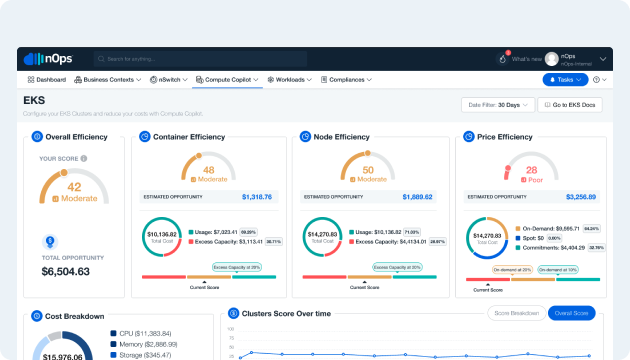This screenshot has height=360, width=630.
Task: Click the user avatar picture
Action: click(552, 59)
